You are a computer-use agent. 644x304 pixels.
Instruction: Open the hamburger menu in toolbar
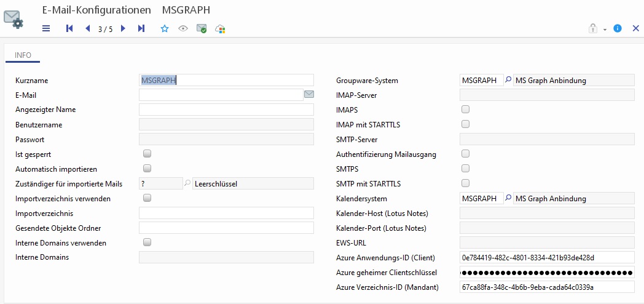point(46,28)
